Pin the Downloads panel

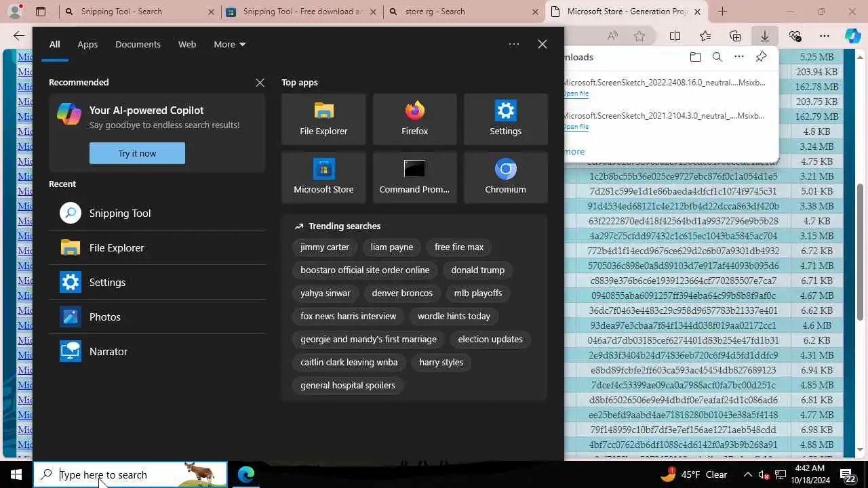click(x=762, y=57)
